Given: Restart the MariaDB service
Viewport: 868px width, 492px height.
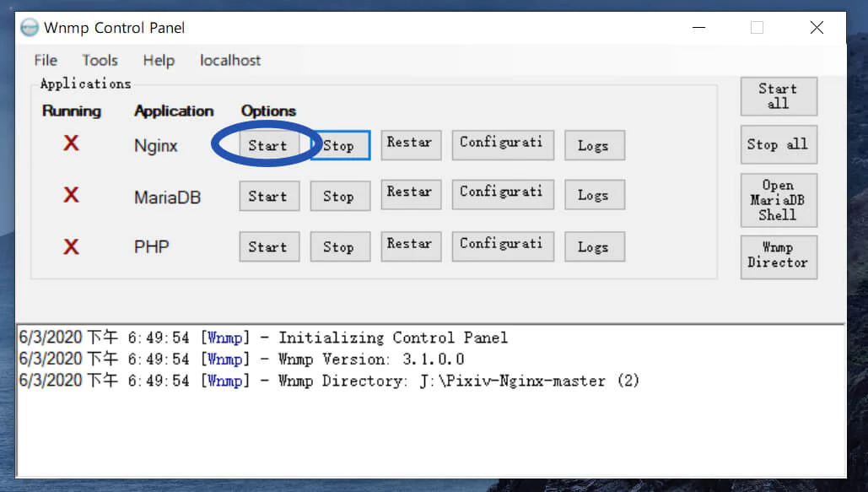Looking at the screenshot, I should click(x=409, y=195).
